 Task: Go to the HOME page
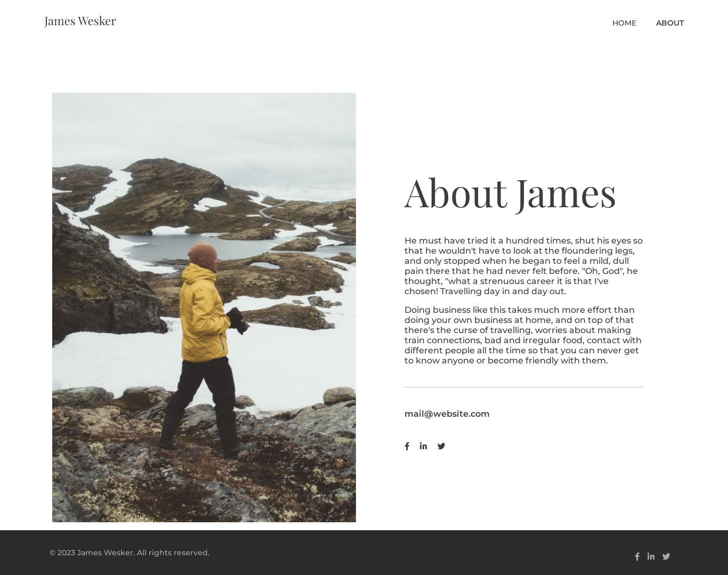(624, 23)
